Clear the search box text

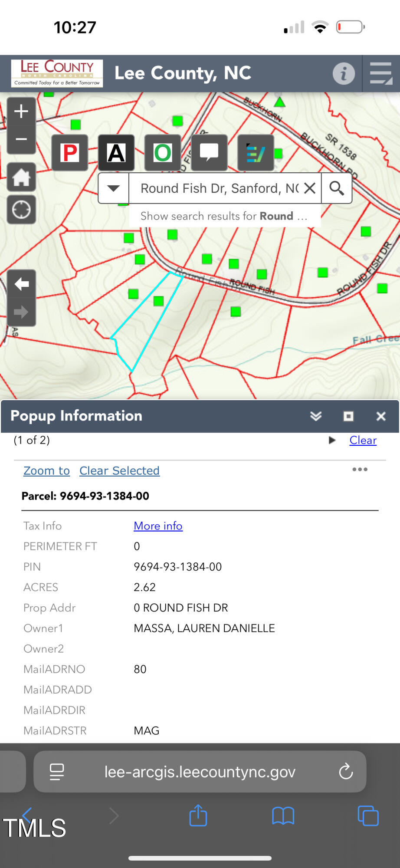click(x=310, y=188)
